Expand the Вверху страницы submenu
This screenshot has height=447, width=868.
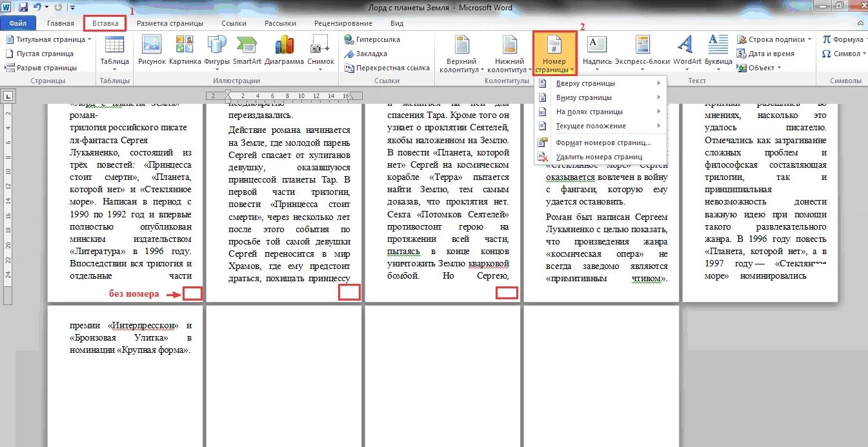pos(600,83)
